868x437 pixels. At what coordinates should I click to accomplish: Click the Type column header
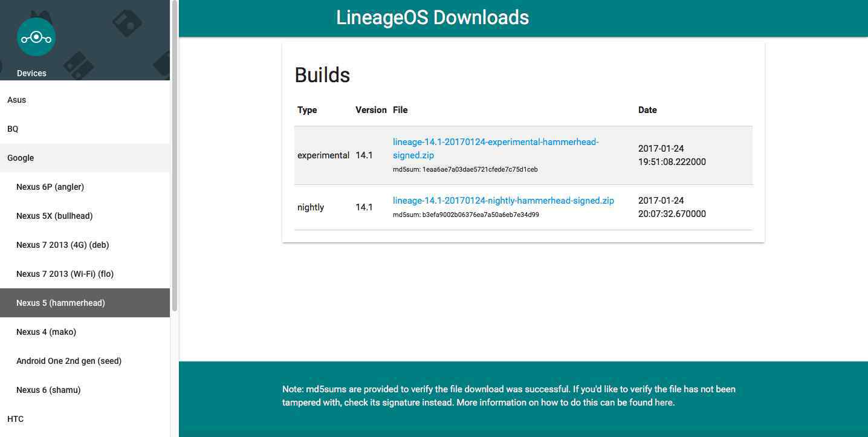(x=307, y=110)
